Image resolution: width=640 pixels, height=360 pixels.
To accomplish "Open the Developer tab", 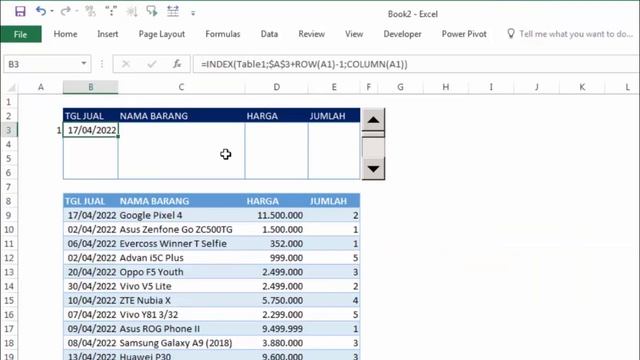I will (402, 34).
